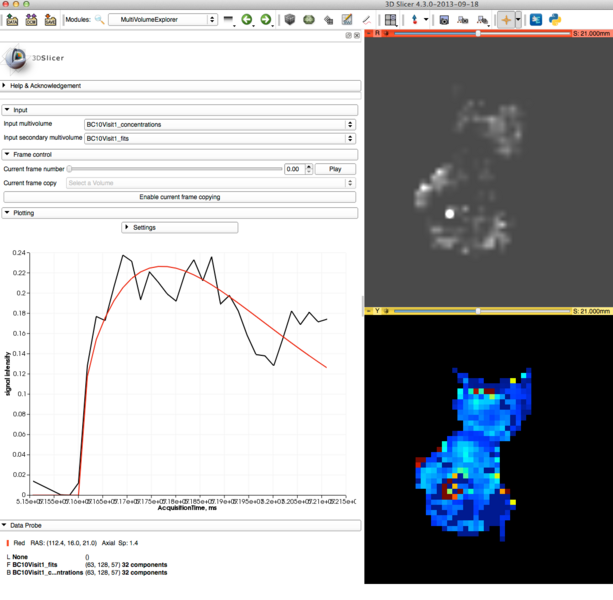Open the Transforms module icon
613x600 pixels.
coord(328,20)
